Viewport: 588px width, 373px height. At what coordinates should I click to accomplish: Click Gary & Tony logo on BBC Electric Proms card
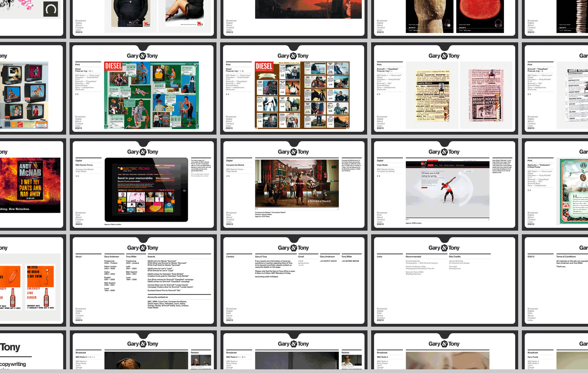[143, 152]
